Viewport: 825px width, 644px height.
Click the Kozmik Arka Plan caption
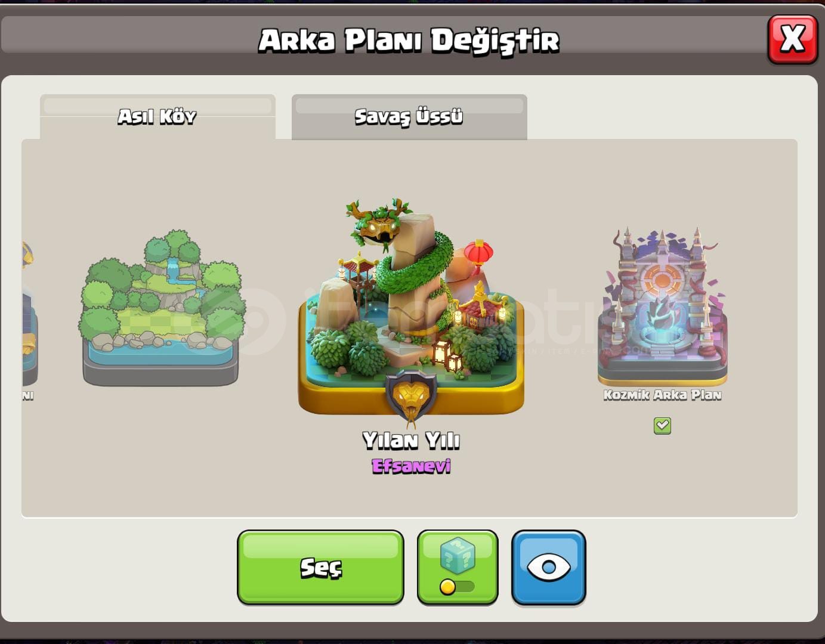662,395
